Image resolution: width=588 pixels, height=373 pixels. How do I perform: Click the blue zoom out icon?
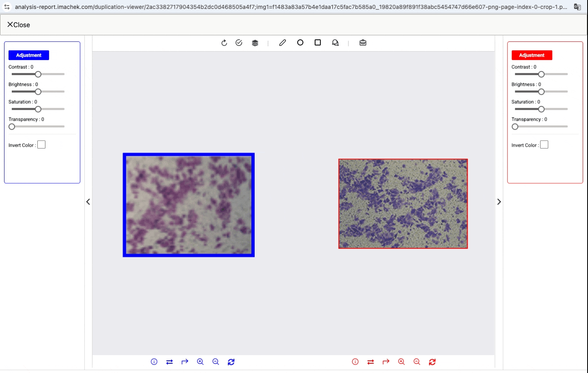pyautogui.click(x=216, y=362)
